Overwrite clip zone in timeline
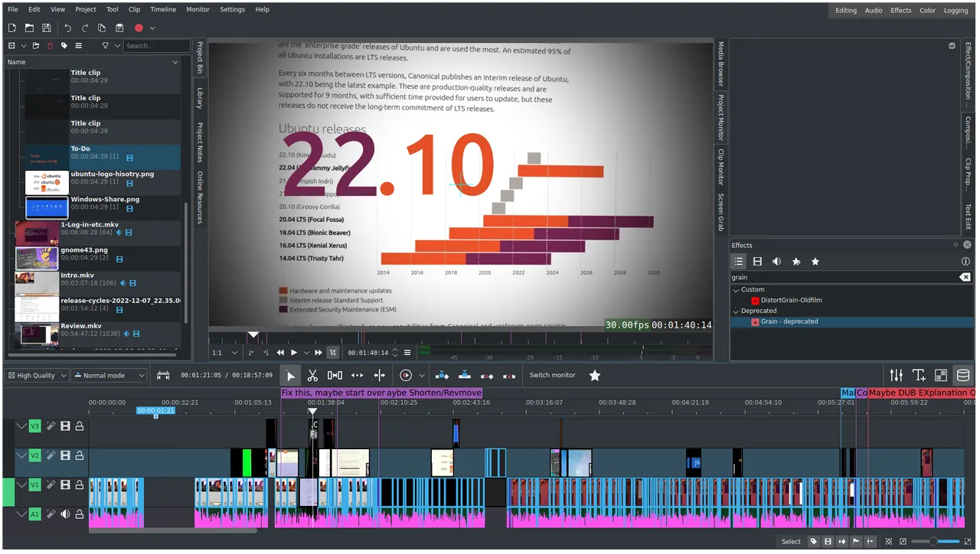The width and height of the screenshot is (980, 554). tap(464, 376)
